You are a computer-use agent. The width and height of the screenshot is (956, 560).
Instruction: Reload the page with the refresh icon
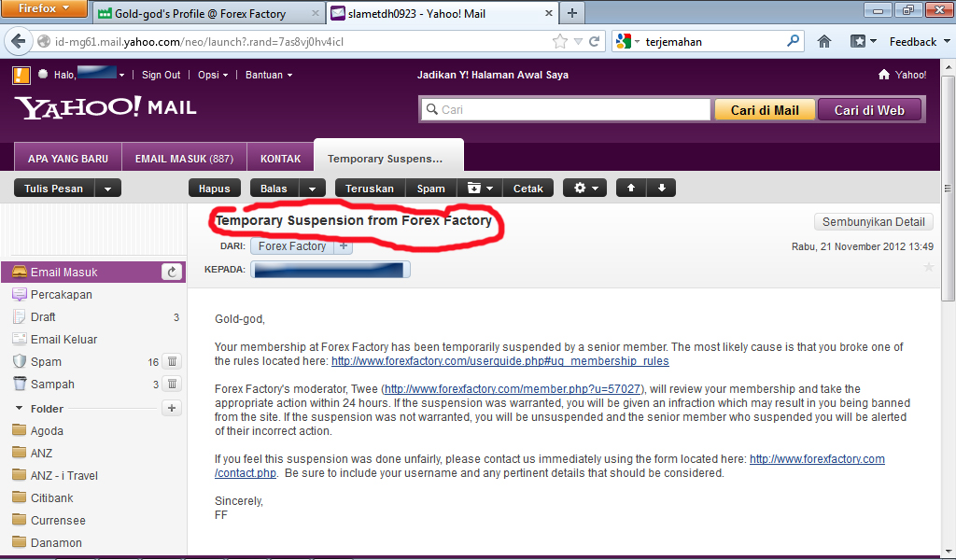595,41
